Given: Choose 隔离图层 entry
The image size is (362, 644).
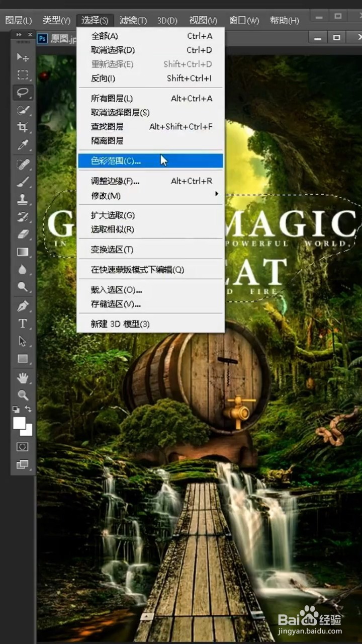Looking at the screenshot, I should pos(150,141).
